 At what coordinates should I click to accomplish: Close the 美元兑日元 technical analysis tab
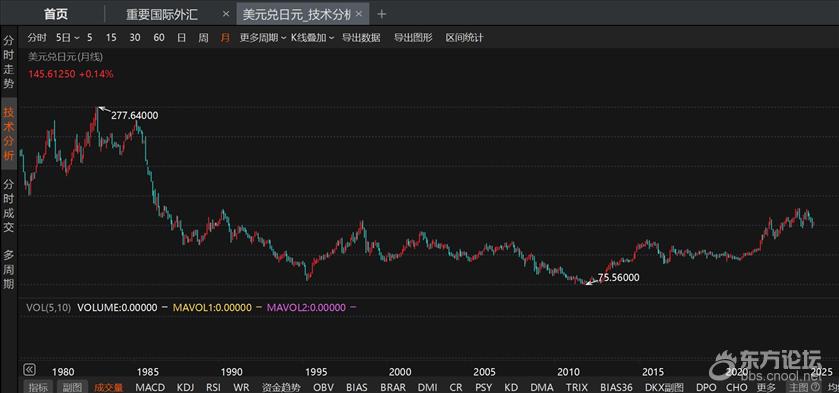(359, 14)
